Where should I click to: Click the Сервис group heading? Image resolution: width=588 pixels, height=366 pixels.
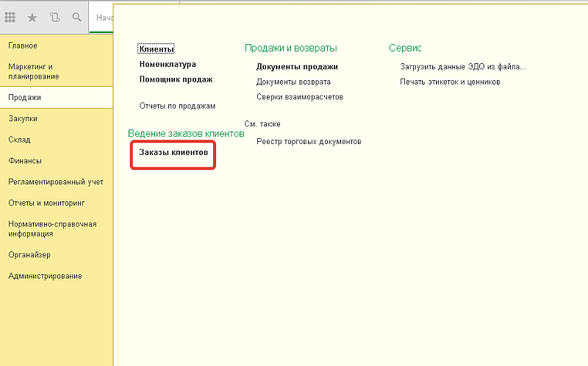pos(405,48)
